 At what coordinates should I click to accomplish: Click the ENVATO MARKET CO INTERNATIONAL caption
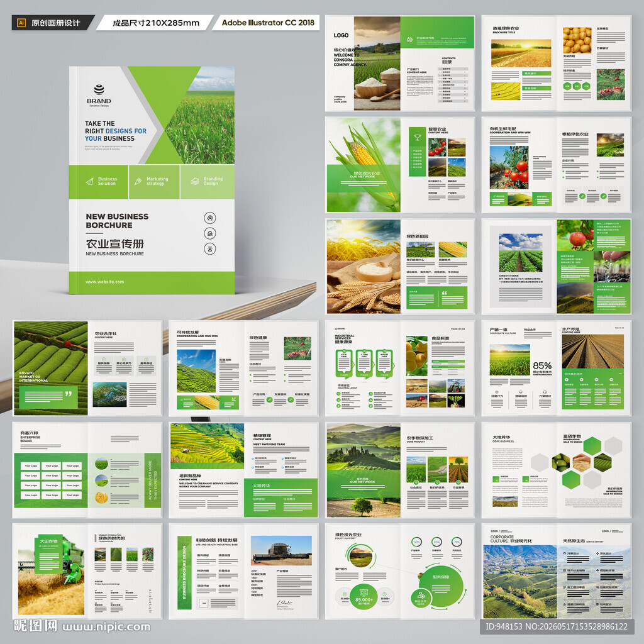click(x=33, y=377)
